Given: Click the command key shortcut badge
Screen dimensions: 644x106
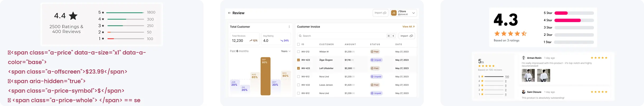Looking at the screenshot, I should coord(389,36).
